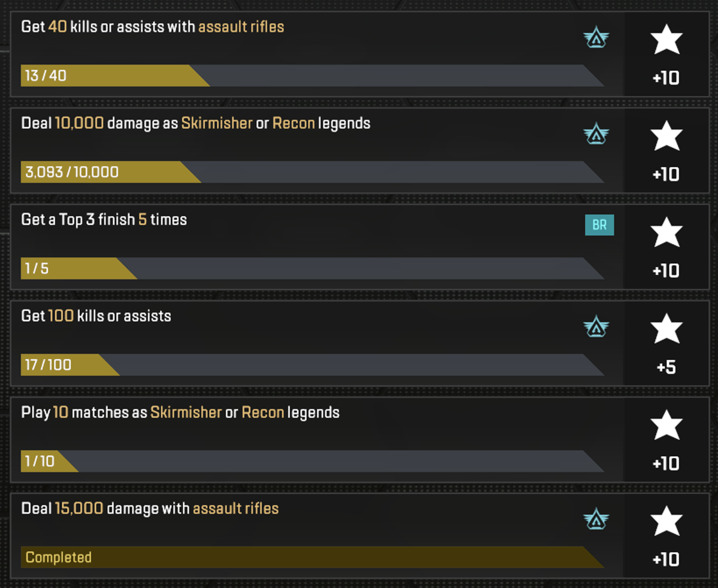The height and width of the screenshot is (588, 718).
Task: Click the 1 / 5 progress bar
Action: [311, 268]
